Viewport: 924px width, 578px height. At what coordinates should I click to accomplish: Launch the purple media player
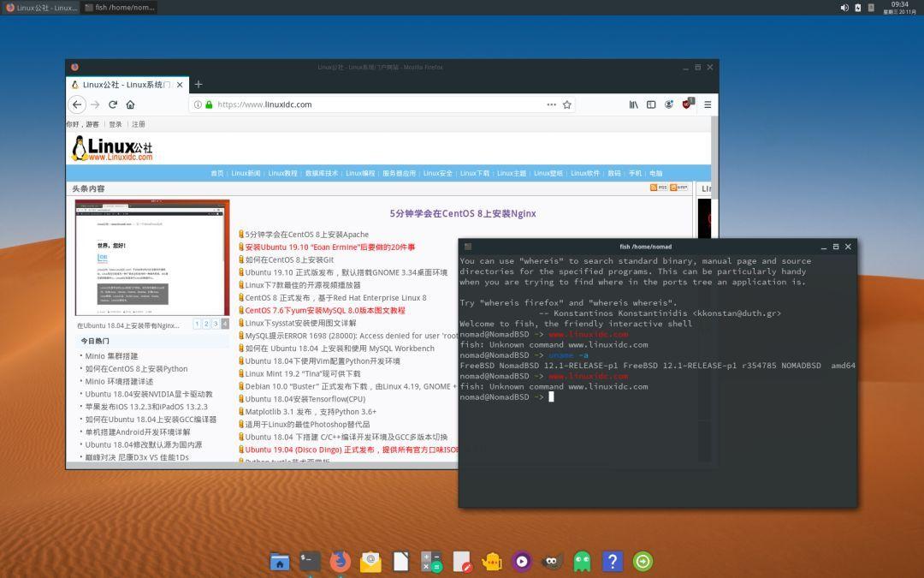click(x=522, y=561)
